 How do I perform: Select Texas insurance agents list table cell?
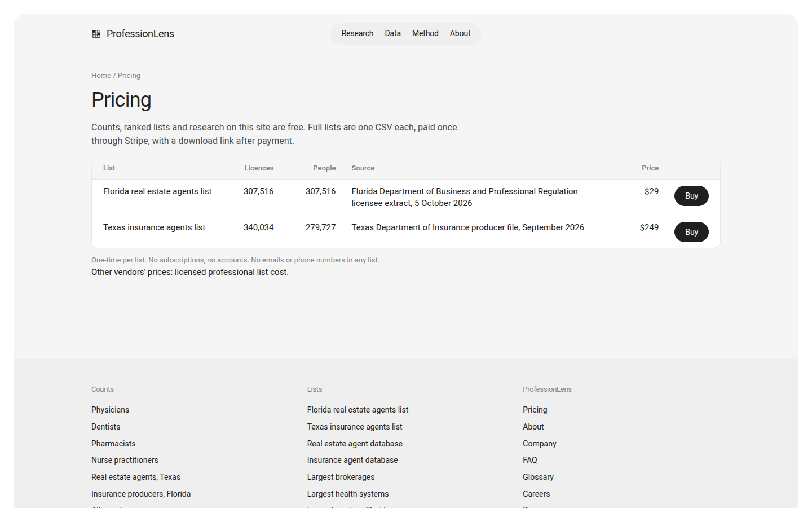pos(154,227)
